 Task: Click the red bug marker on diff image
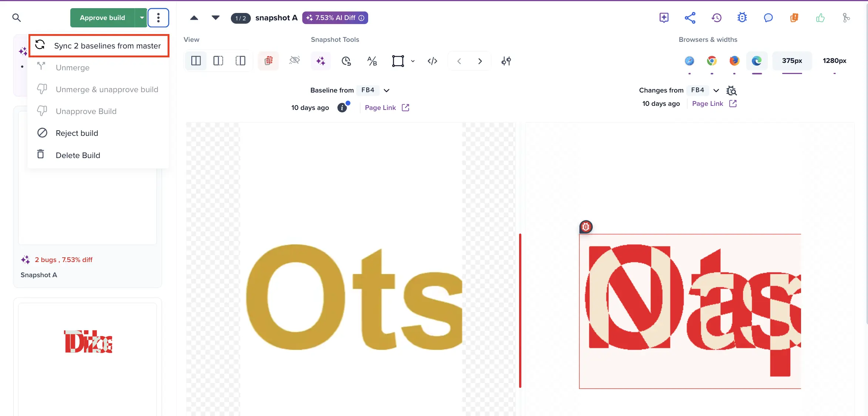586,227
